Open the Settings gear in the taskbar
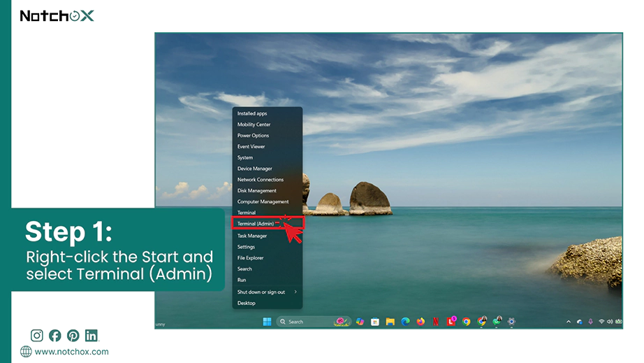 tap(511, 322)
